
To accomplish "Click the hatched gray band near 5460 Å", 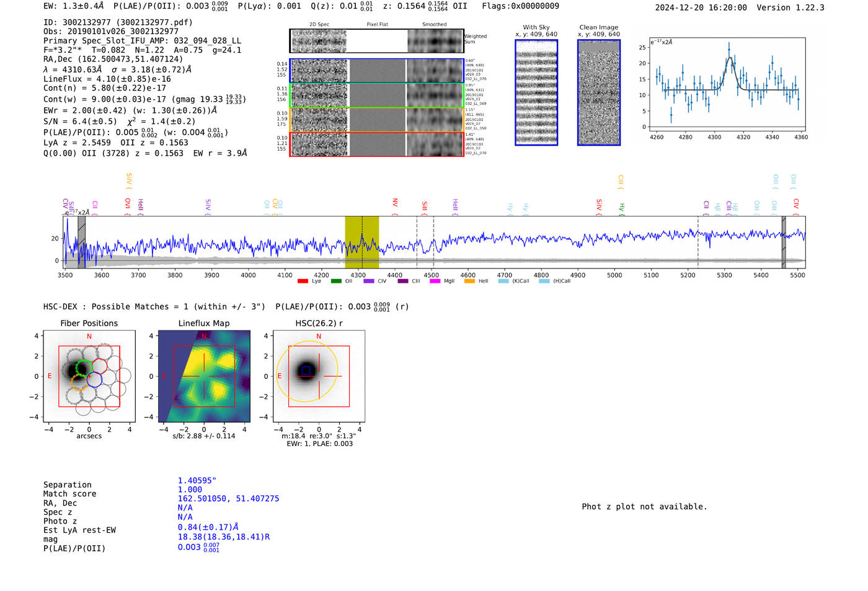I will (784, 242).
